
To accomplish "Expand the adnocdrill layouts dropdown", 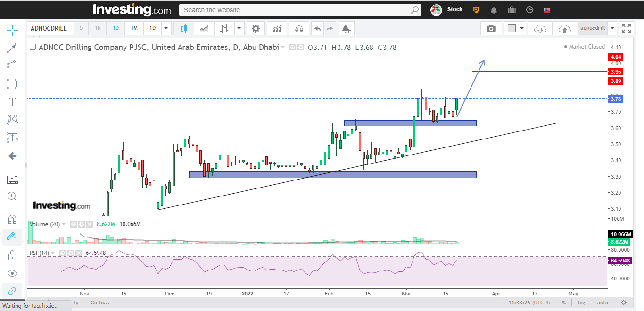I will (x=612, y=28).
